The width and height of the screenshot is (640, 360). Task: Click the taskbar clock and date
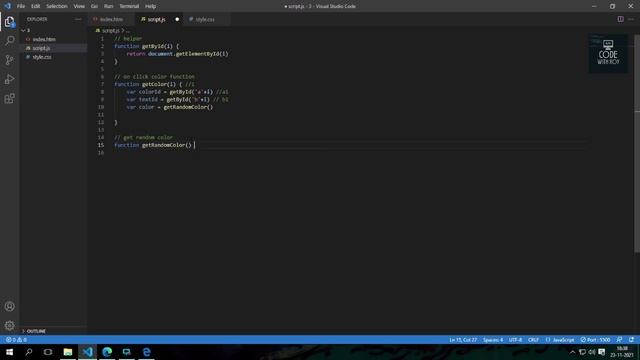622,352
